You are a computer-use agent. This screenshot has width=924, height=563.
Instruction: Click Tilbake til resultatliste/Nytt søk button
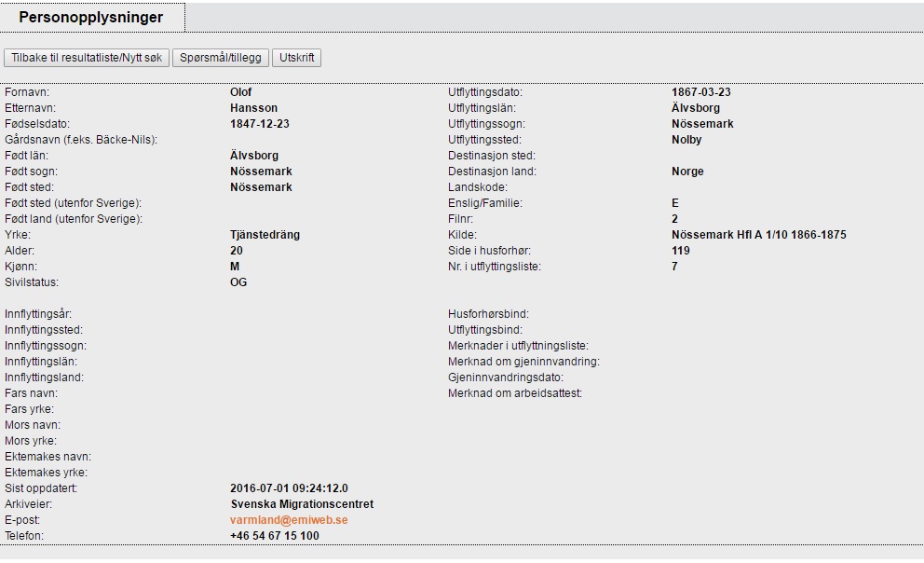point(87,58)
